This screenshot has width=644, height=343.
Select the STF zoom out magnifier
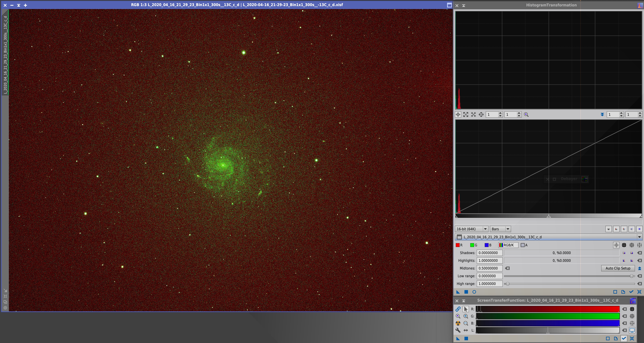tap(465, 323)
